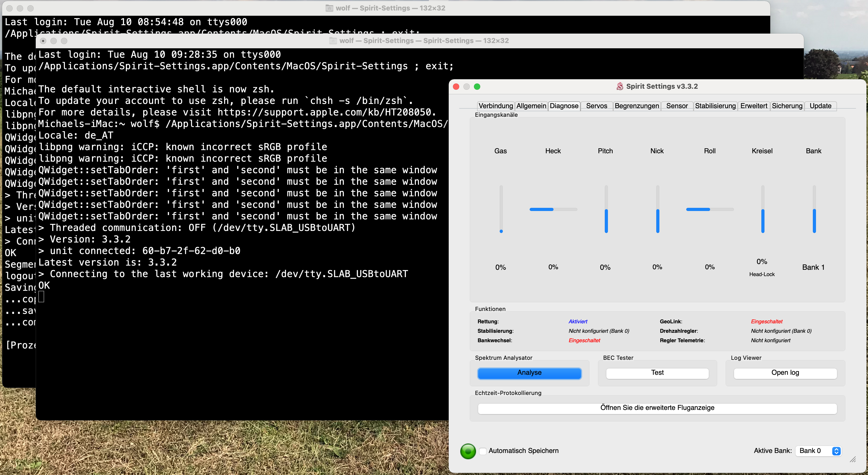Go to the Sicherung tab
The width and height of the screenshot is (868, 475).
787,106
